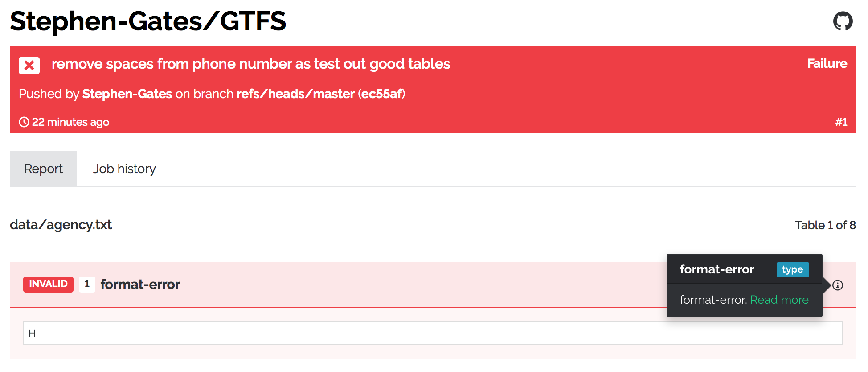The width and height of the screenshot is (868, 372).
Task: Click the 22 minutes ago timestamp
Action: [x=70, y=122]
